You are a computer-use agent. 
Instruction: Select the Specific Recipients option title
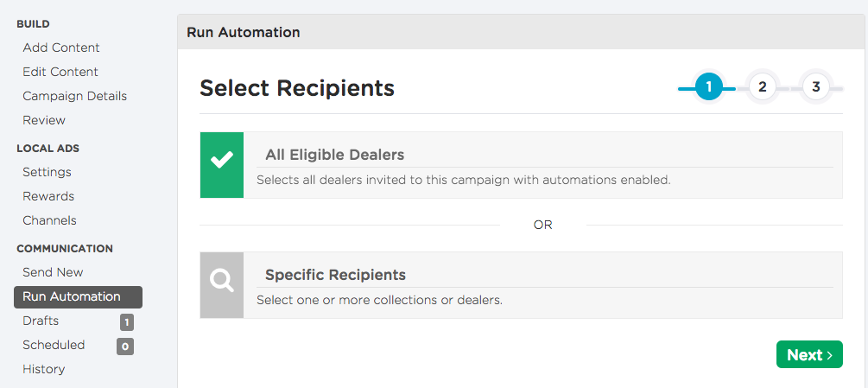click(x=335, y=275)
